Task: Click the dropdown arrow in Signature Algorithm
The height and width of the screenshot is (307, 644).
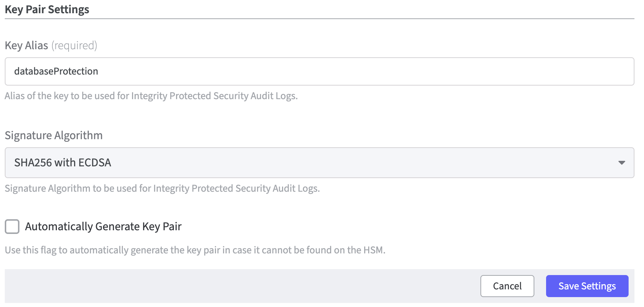Action: [x=621, y=163]
